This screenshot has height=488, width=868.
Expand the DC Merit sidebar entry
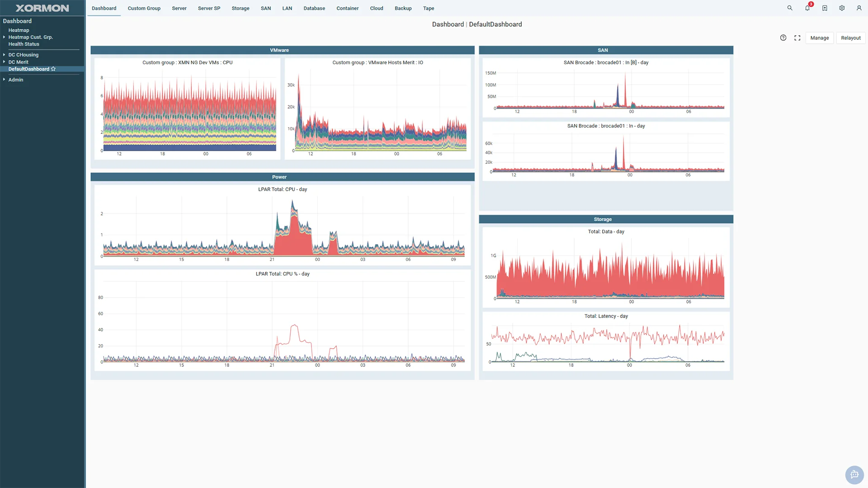4,62
